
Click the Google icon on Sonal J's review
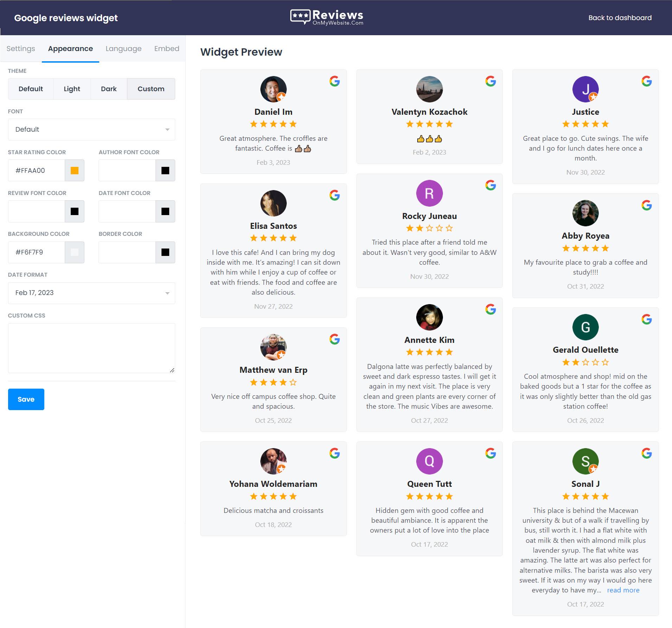(647, 453)
